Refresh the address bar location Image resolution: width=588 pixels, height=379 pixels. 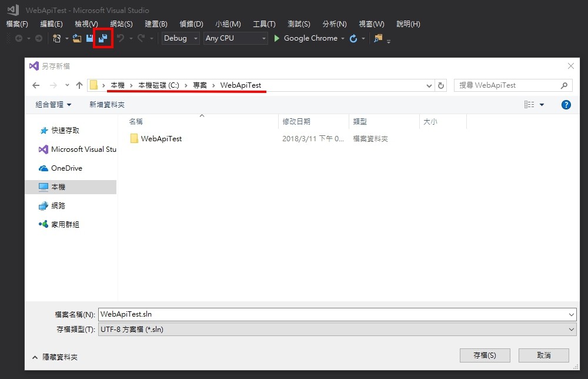441,85
